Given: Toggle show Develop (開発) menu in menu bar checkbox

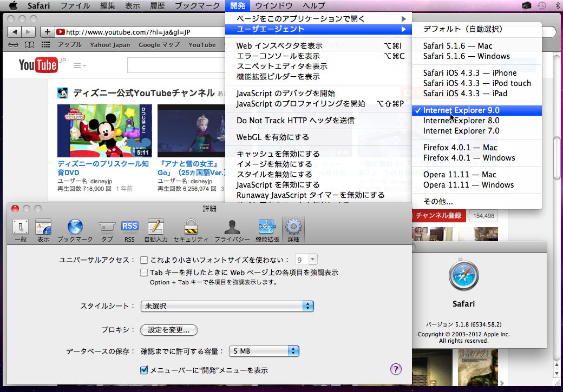Looking at the screenshot, I should tap(144, 370).
